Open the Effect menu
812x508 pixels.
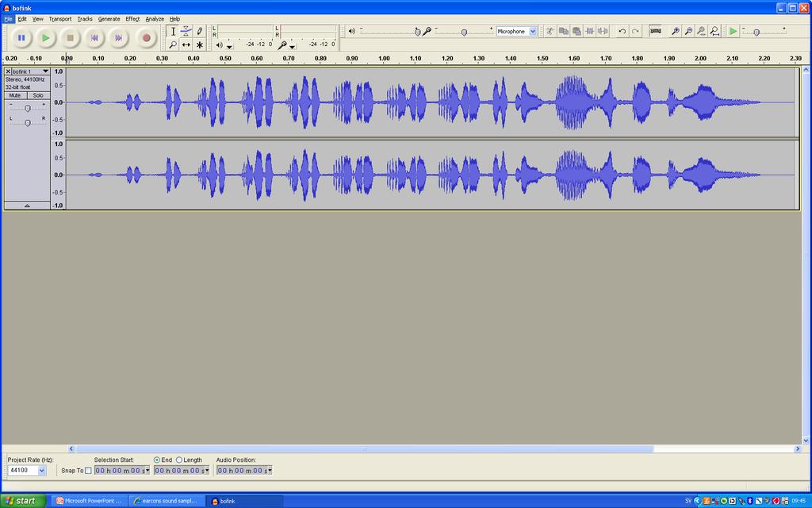click(132, 19)
